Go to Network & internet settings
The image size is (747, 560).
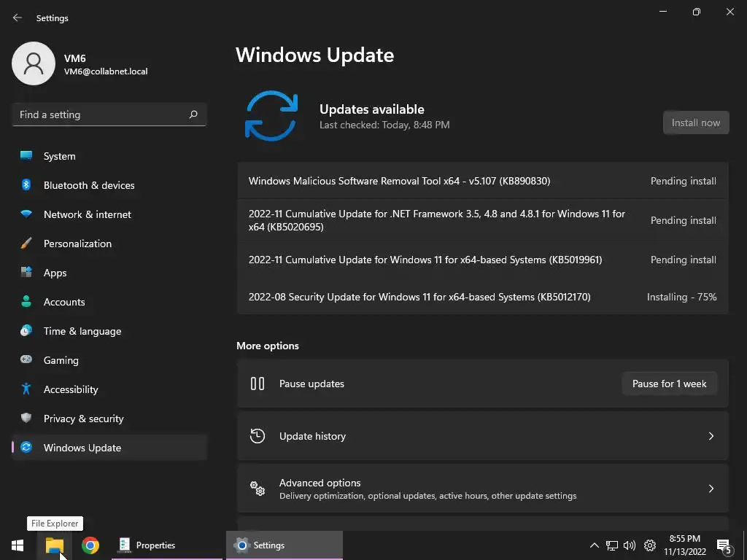click(x=109, y=214)
